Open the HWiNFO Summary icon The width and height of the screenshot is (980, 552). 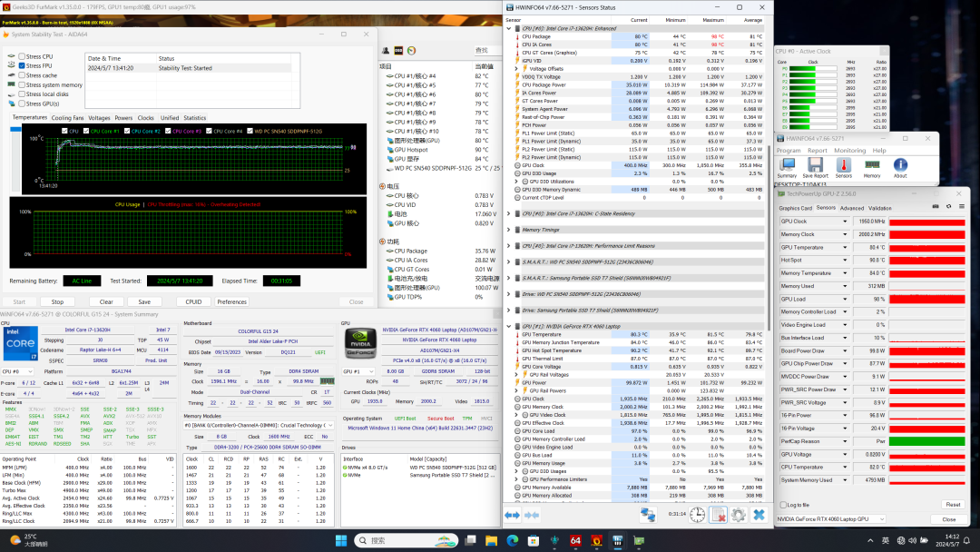point(787,166)
